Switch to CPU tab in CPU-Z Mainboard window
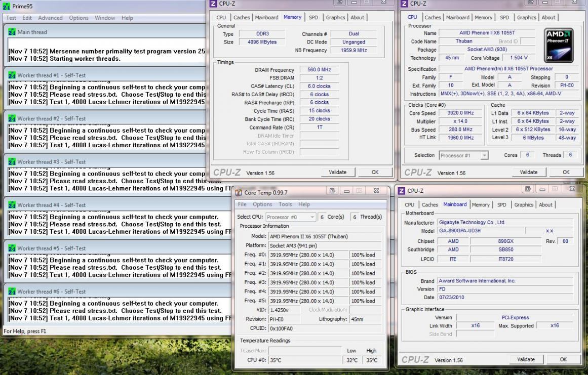 (410, 204)
